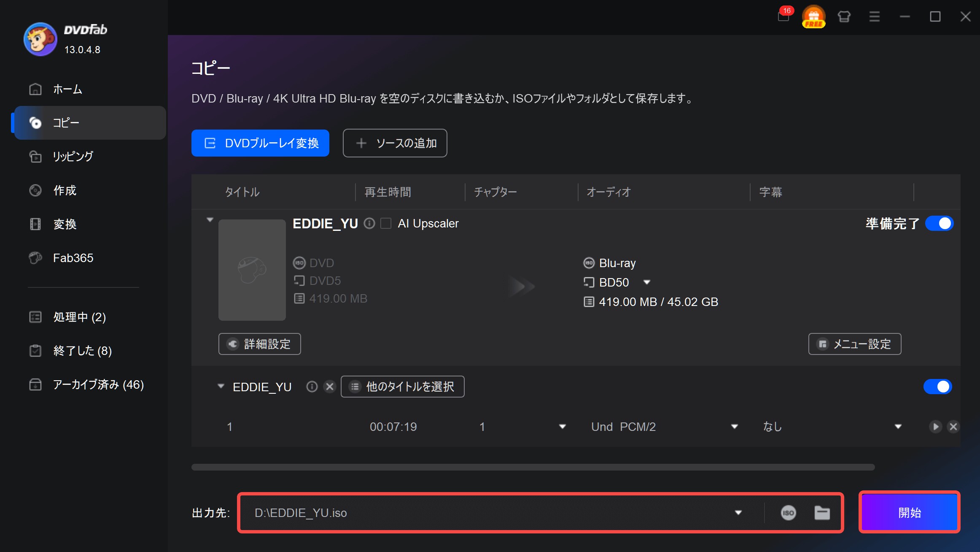Click 他のタイトルを選択 button
The image size is (980, 552).
(x=402, y=387)
